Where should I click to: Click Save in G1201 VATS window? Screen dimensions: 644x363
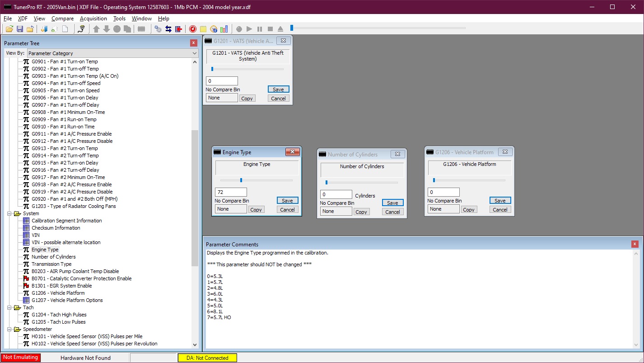pyautogui.click(x=279, y=90)
